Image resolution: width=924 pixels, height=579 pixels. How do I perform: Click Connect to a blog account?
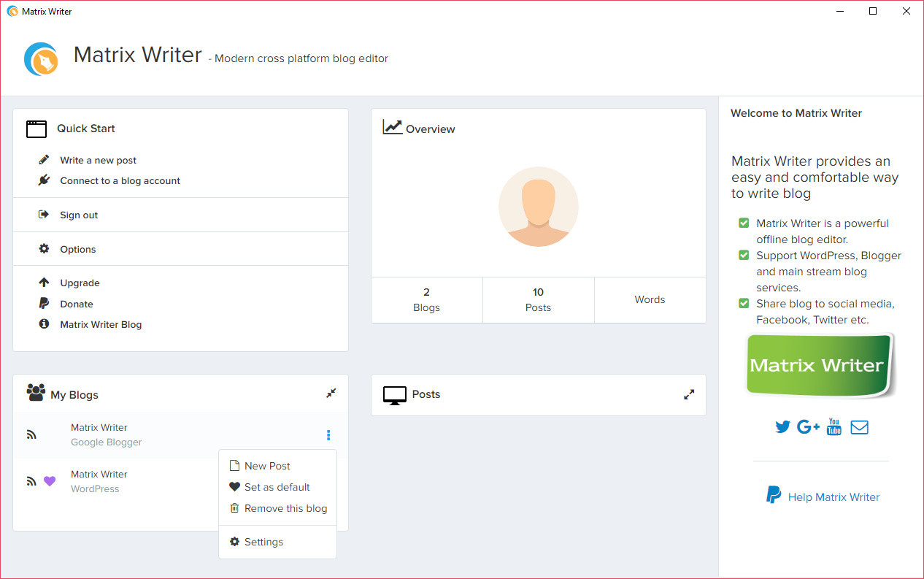tap(120, 180)
